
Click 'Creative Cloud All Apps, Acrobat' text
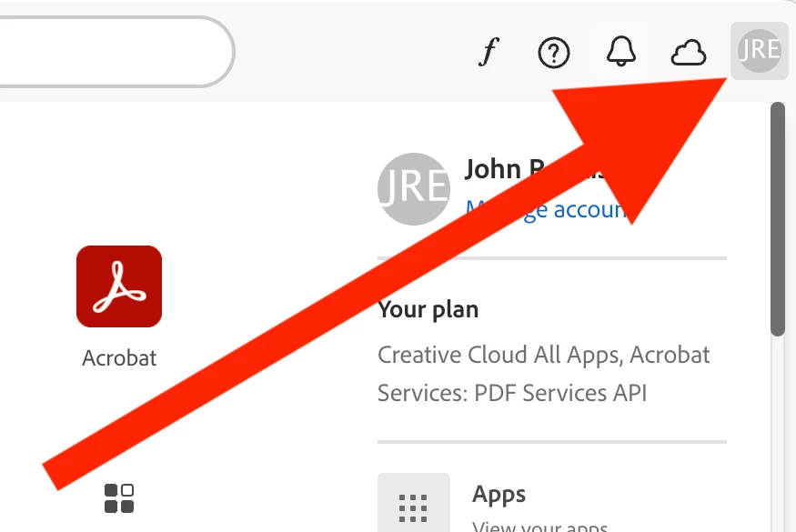(x=544, y=355)
